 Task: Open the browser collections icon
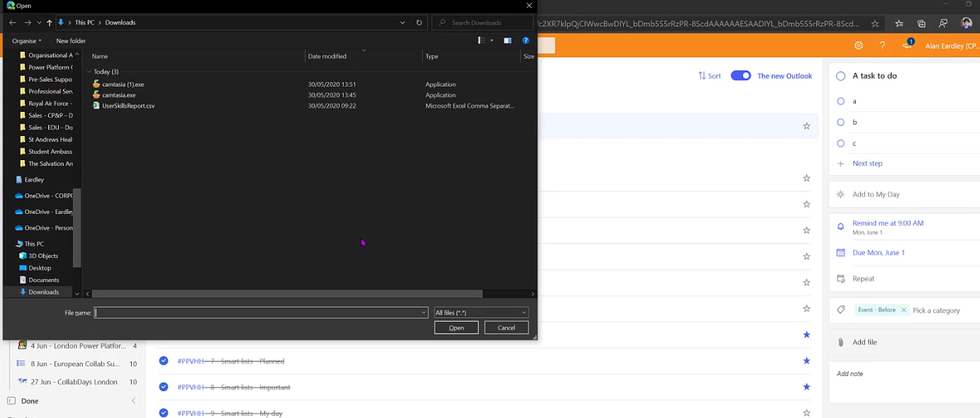(x=921, y=23)
